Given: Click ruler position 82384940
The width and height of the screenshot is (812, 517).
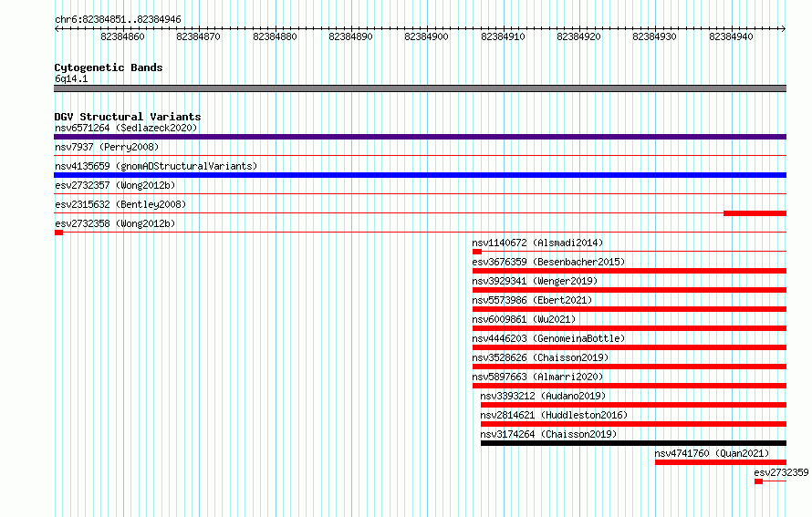Looking at the screenshot, I should pyautogui.click(x=731, y=36).
